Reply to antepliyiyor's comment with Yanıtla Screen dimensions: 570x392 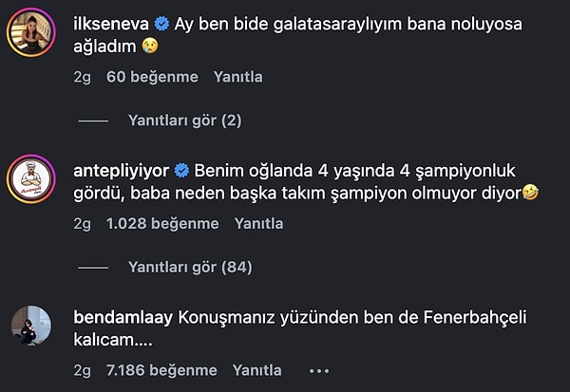click(259, 224)
